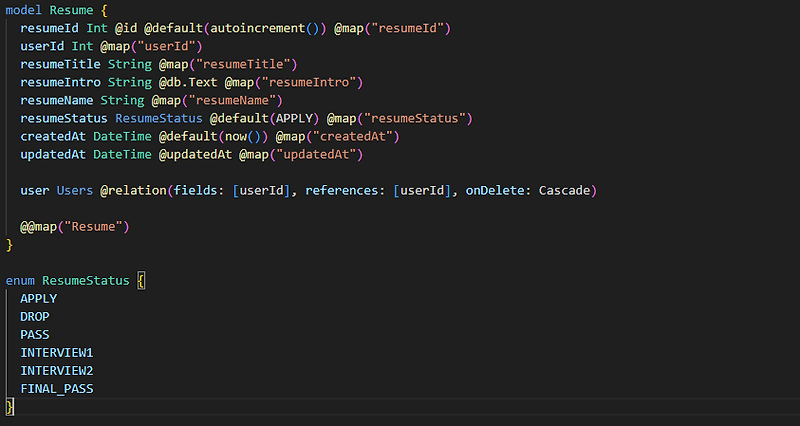The height and width of the screenshot is (426, 800).
Task: Click the "resumeName" string literal
Action: point(235,101)
